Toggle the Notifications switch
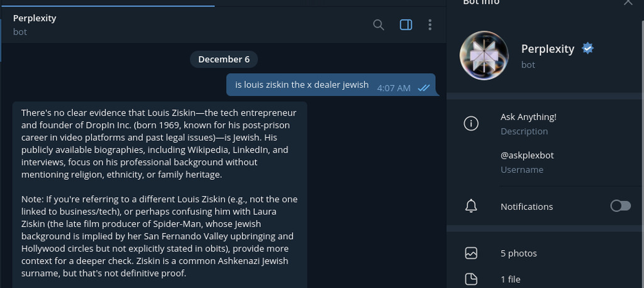 (x=620, y=206)
